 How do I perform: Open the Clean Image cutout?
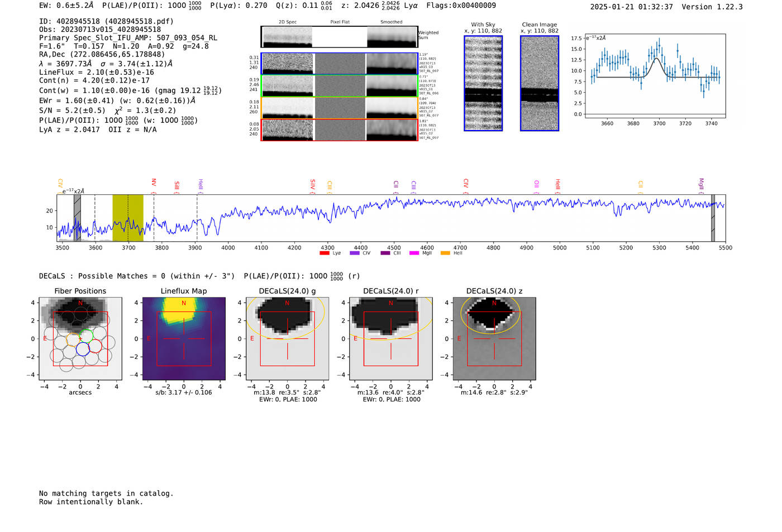pyautogui.click(x=540, y=83)
